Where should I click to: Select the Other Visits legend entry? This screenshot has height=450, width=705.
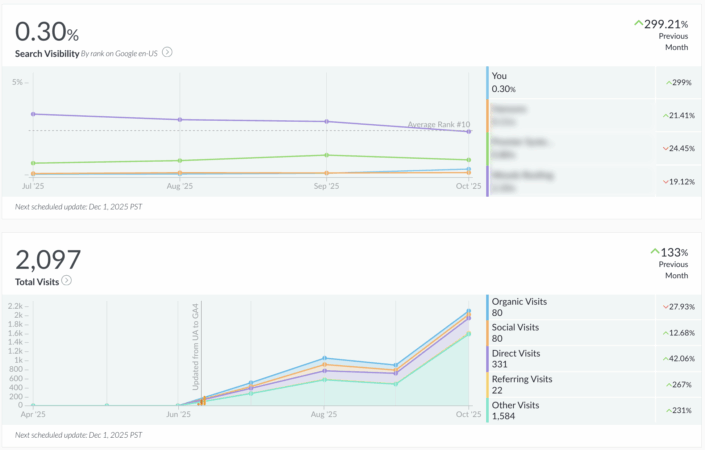click(515, 410)
